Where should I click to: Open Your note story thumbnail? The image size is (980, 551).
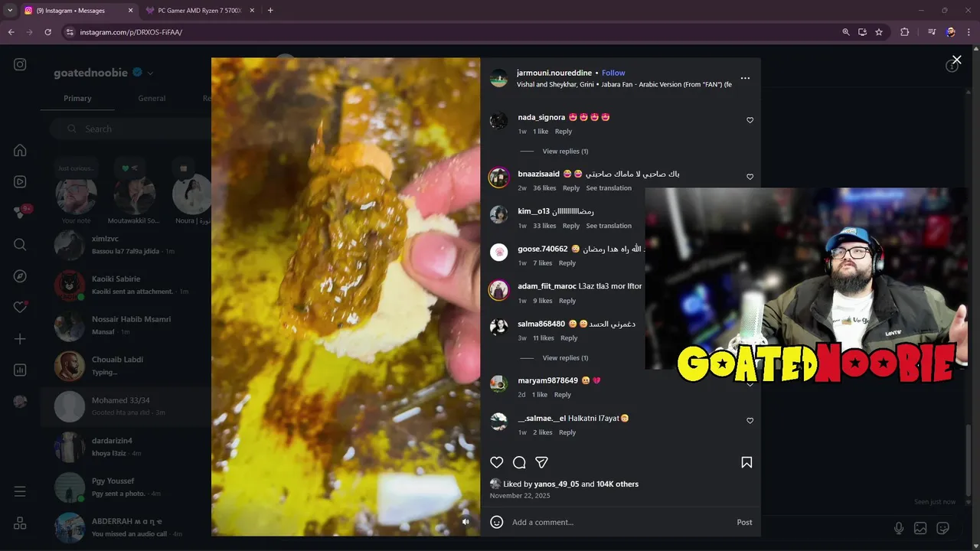coord(75,194)
